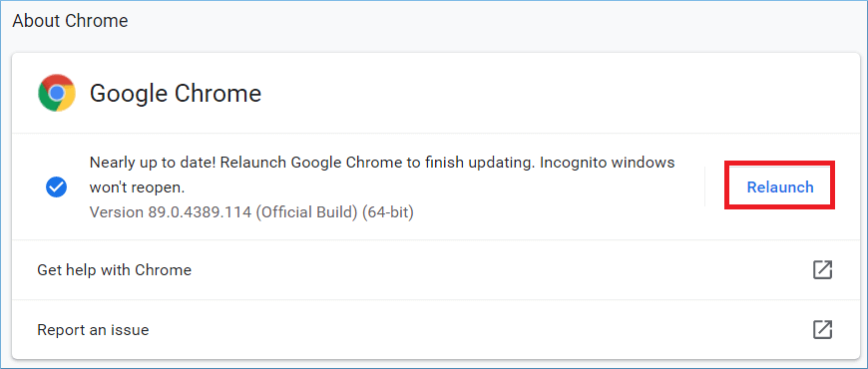This screenshot has width=868, height=369.
Task: Open external link icon for Report an issue
Action: click(823, 330)
